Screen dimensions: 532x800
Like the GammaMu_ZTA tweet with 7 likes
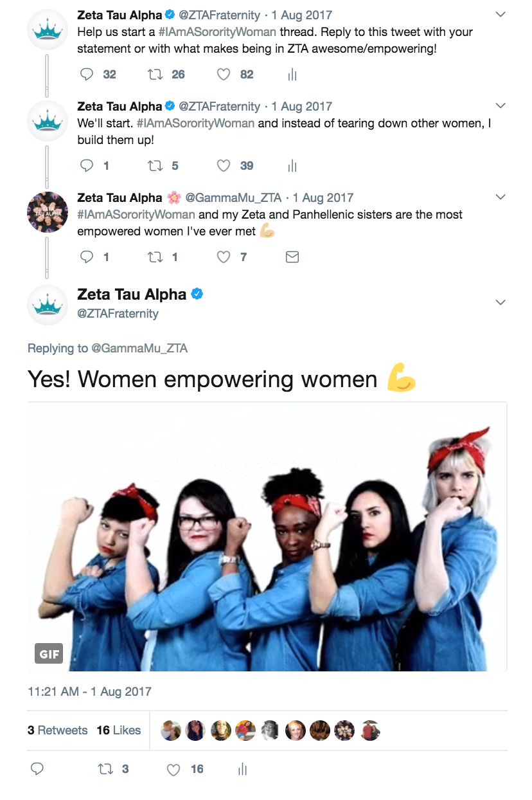click(x=223, y=257)
